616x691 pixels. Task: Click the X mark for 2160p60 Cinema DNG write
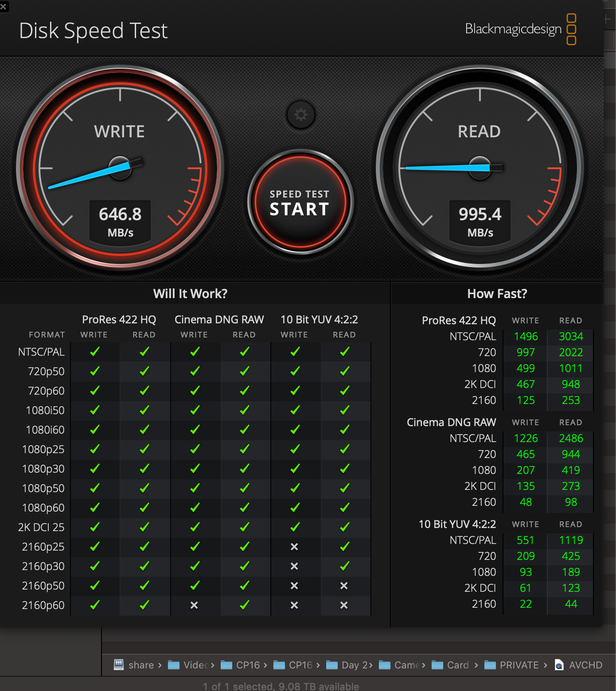tap(194, 605)
